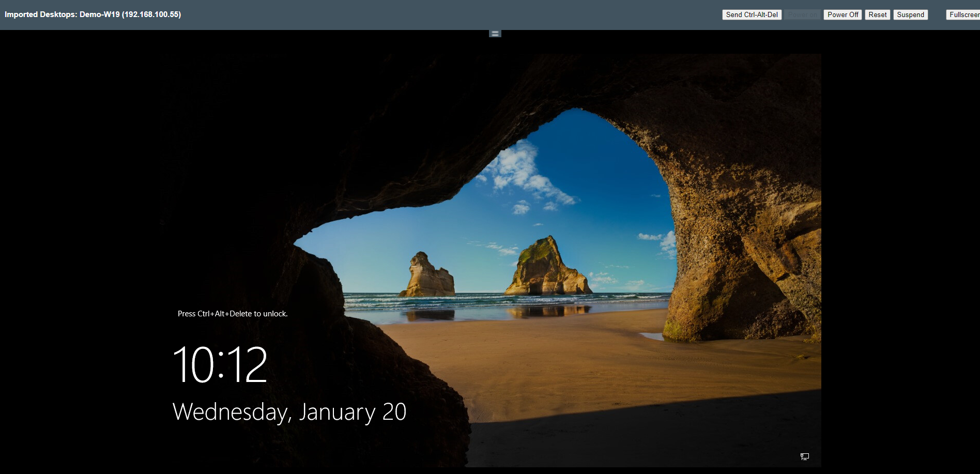980x474 pixels.
Task: Suspend the remote desktop
Action: [x=910, y=15]
